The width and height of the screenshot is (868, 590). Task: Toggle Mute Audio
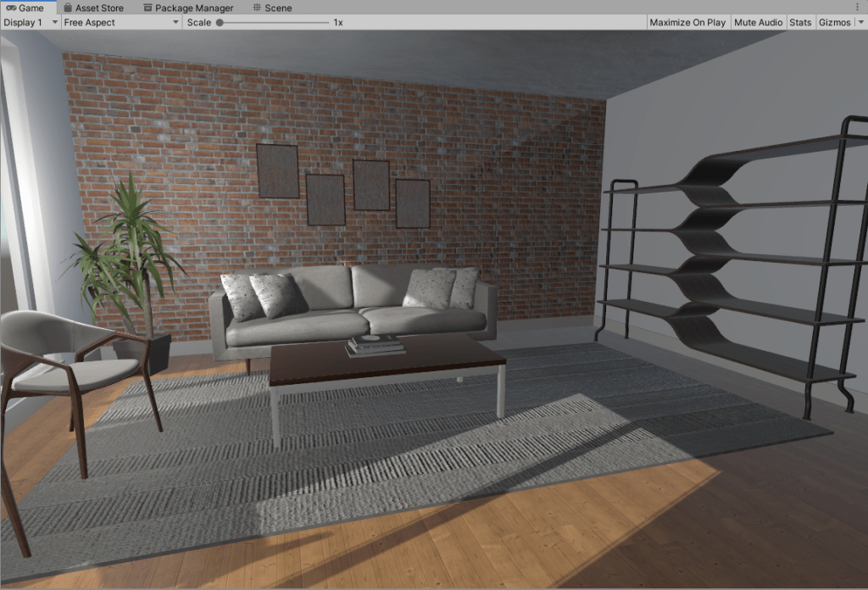(x=758, y=22)
